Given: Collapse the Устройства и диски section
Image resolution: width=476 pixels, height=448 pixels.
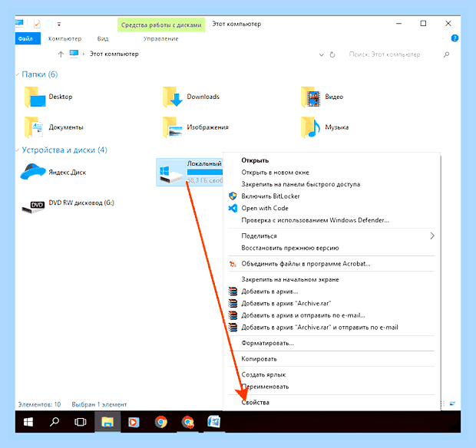Looking at the screenshot, I should coord(18,150).
